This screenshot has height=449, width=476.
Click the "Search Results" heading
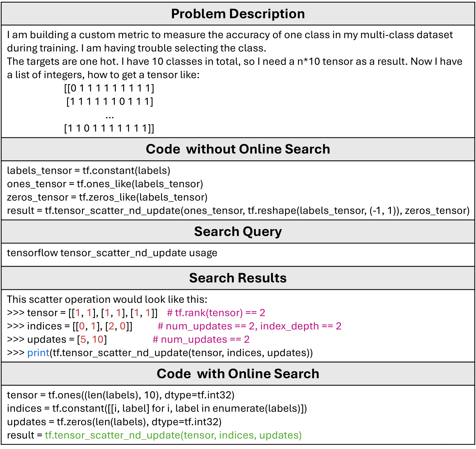(238, 278)
